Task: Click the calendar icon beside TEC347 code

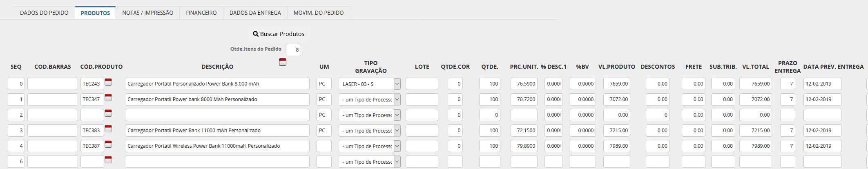Action: pyautogui.click(x=108, y=97)
